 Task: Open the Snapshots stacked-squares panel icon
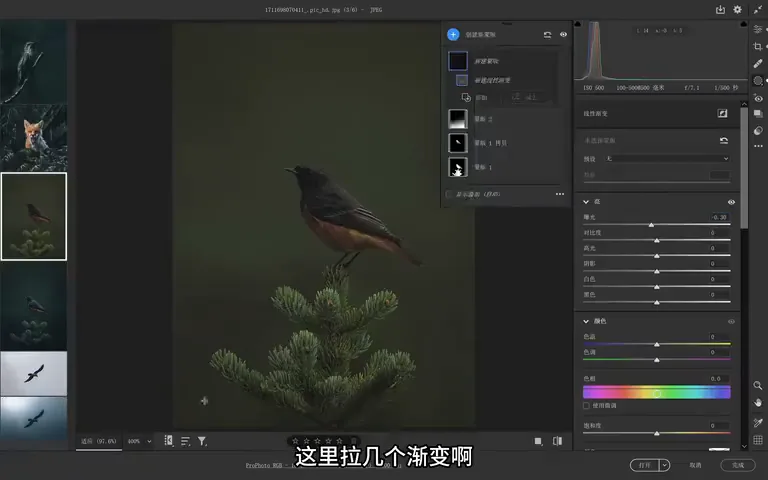(758, 114)
